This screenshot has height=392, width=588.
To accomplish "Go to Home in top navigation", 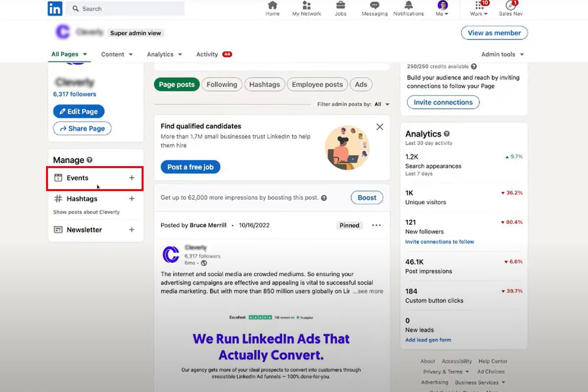I will [272, 9].
